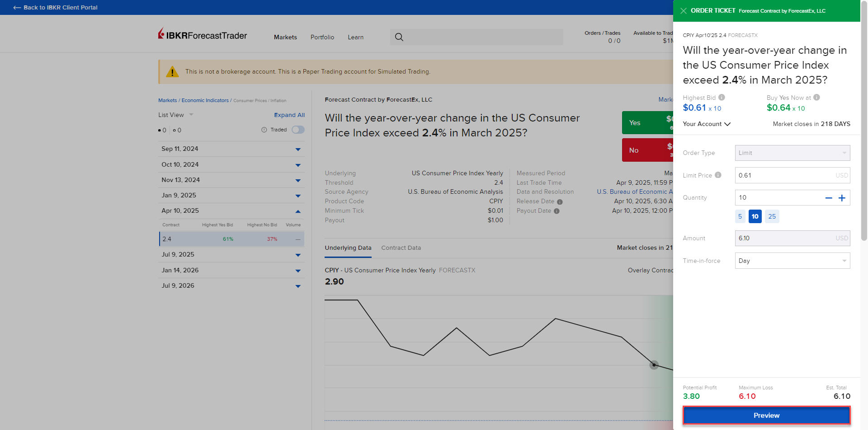868x430 pixels.
Task: Click the Preview button
Action: [x=766, y=416]
